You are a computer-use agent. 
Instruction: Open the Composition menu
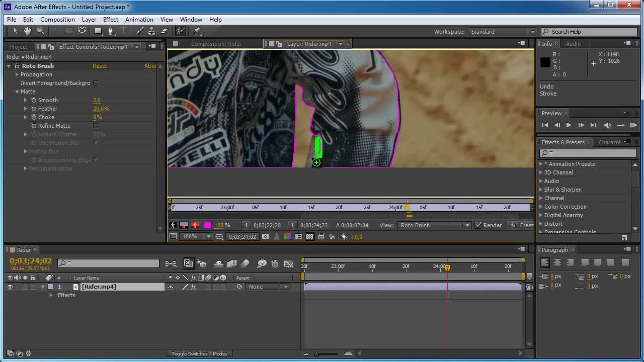pos(57,20)
